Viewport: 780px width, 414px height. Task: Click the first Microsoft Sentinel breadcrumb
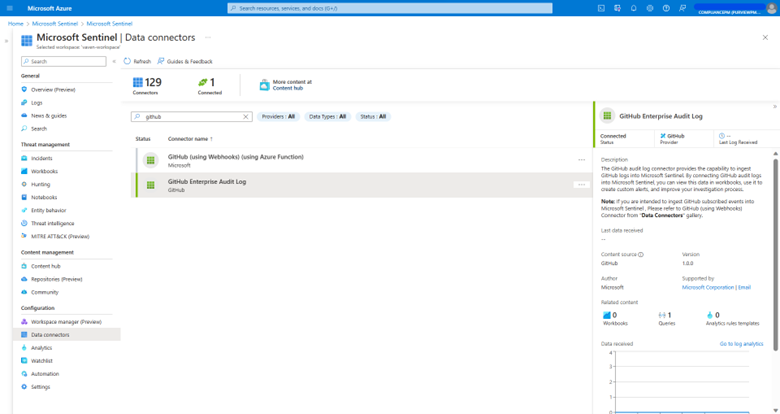(55, 23)
